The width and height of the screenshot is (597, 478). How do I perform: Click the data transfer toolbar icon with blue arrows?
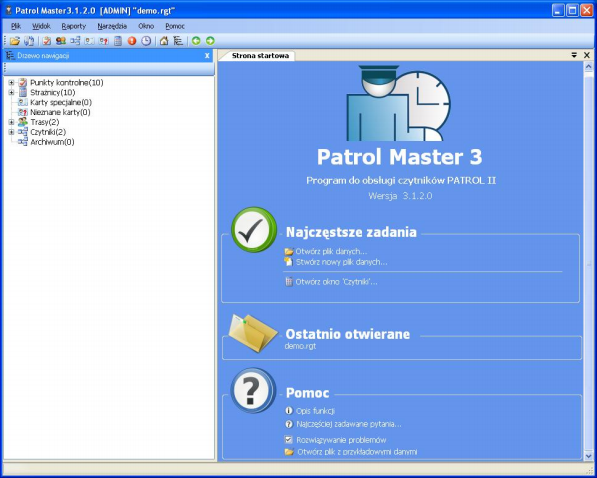[29, 41]
